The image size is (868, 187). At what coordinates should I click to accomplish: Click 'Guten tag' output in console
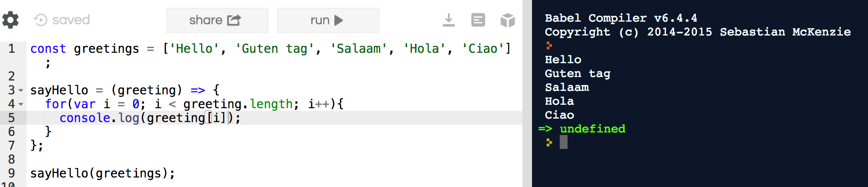point(578,74)
